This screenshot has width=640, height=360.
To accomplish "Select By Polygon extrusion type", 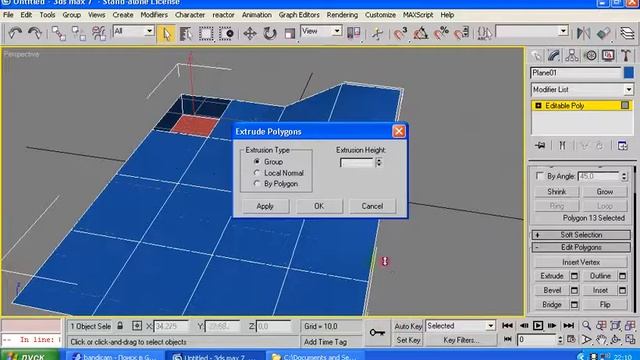I will click(x=257, y=184).
